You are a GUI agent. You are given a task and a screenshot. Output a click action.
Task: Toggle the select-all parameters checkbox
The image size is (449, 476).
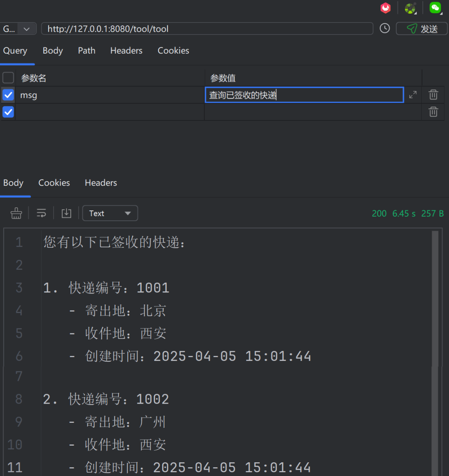8,77
